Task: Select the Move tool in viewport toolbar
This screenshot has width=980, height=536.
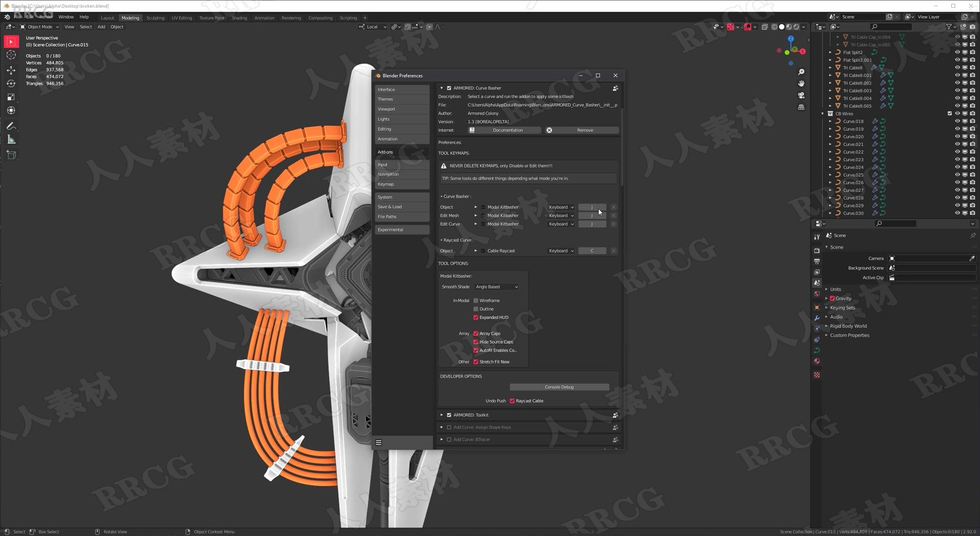Action: (x=11, y=69)
